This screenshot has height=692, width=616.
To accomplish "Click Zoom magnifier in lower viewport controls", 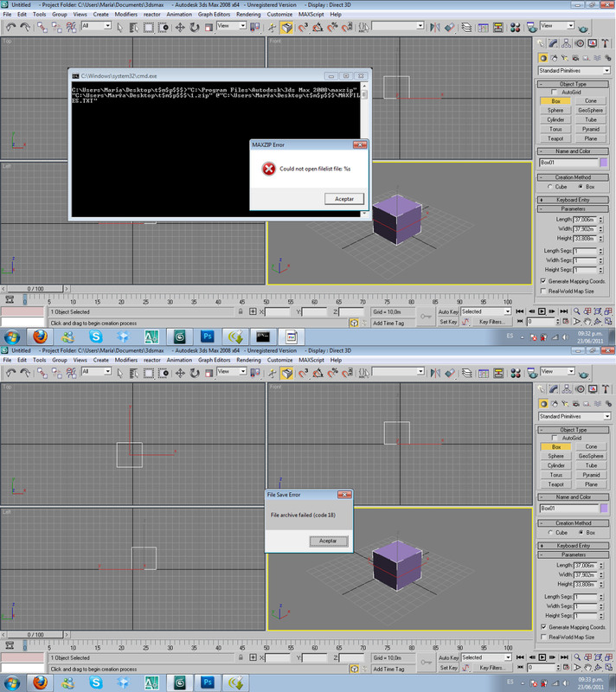I will click(x=577, y=657).
